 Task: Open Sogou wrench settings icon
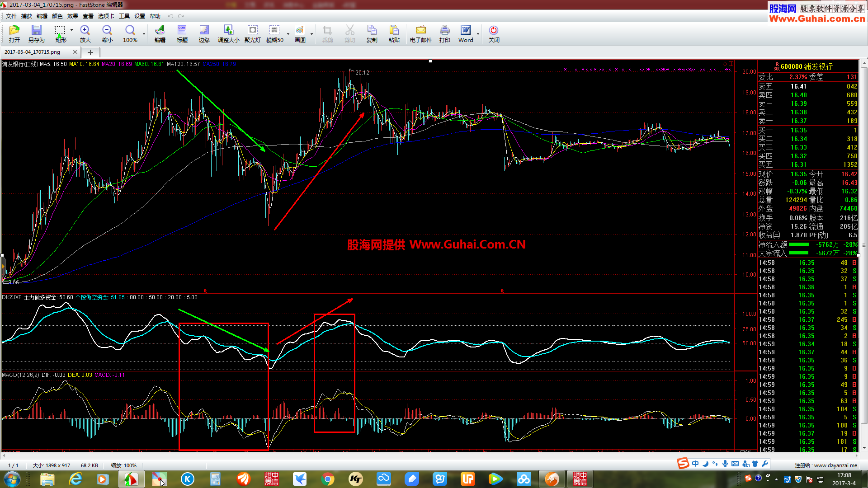[765, 464]
